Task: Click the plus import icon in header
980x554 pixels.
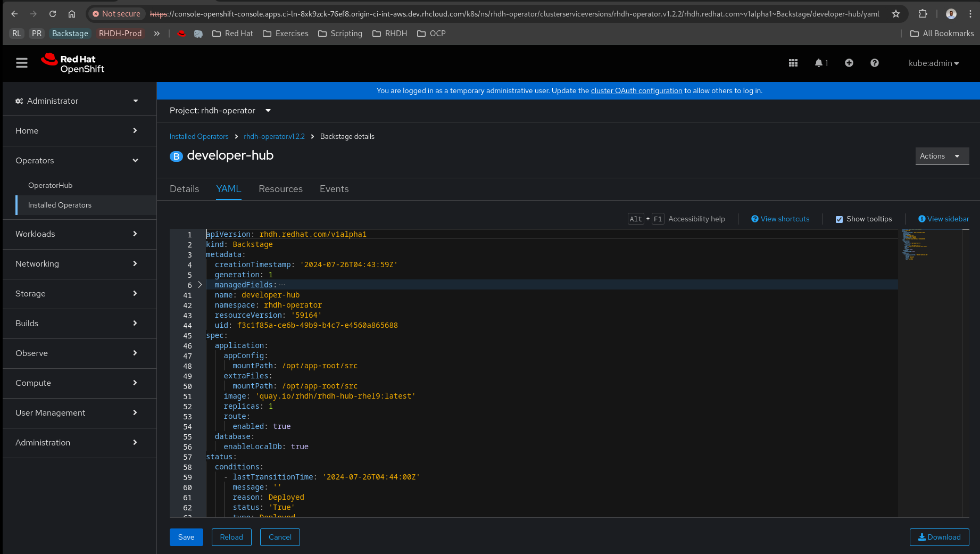Action: [x=849, y=63]
